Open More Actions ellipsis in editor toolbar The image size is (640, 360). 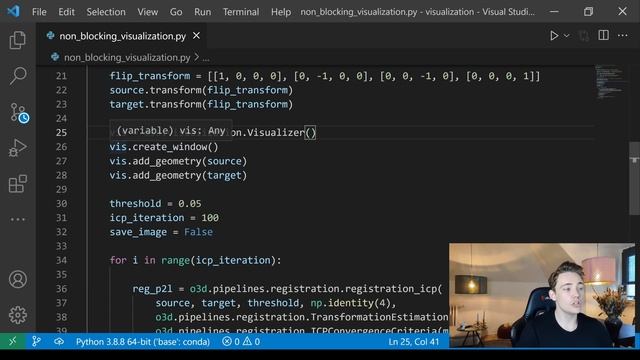pos(622,36)
